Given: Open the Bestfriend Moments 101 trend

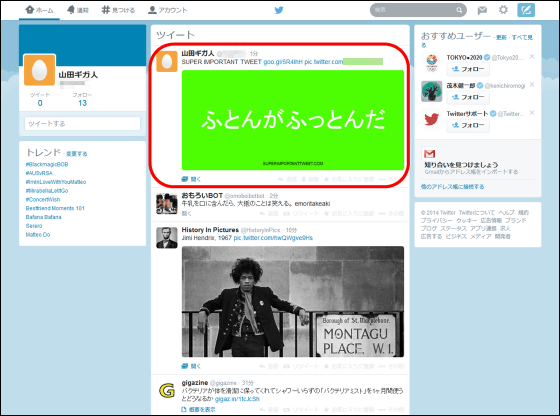Looking at the screenshot, I should click(55, 208).
